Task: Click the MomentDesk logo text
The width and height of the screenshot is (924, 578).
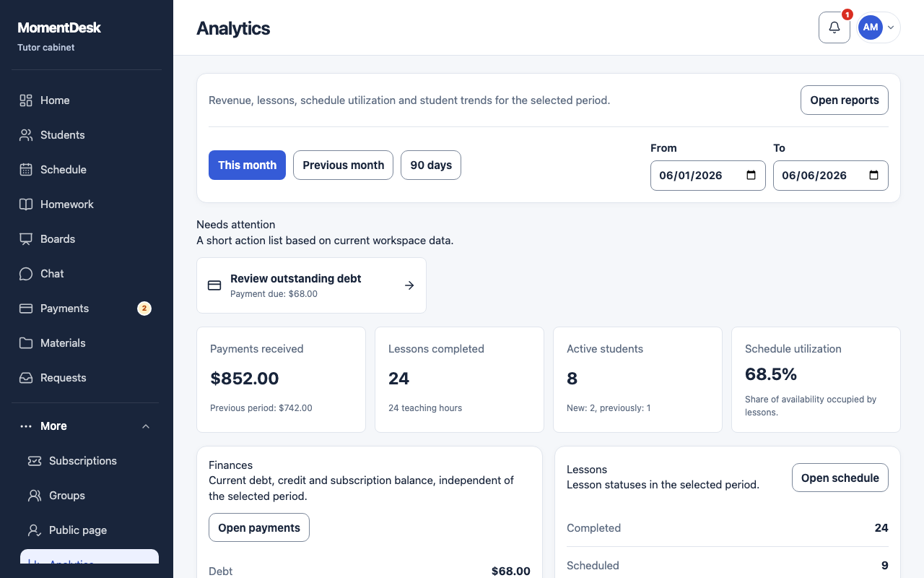Action: (59, 28)
